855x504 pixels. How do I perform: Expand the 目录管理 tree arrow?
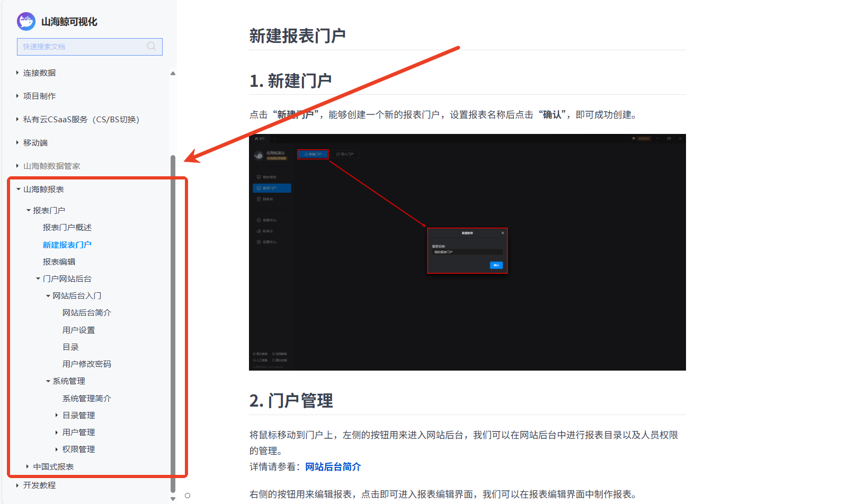click(57, 415)
